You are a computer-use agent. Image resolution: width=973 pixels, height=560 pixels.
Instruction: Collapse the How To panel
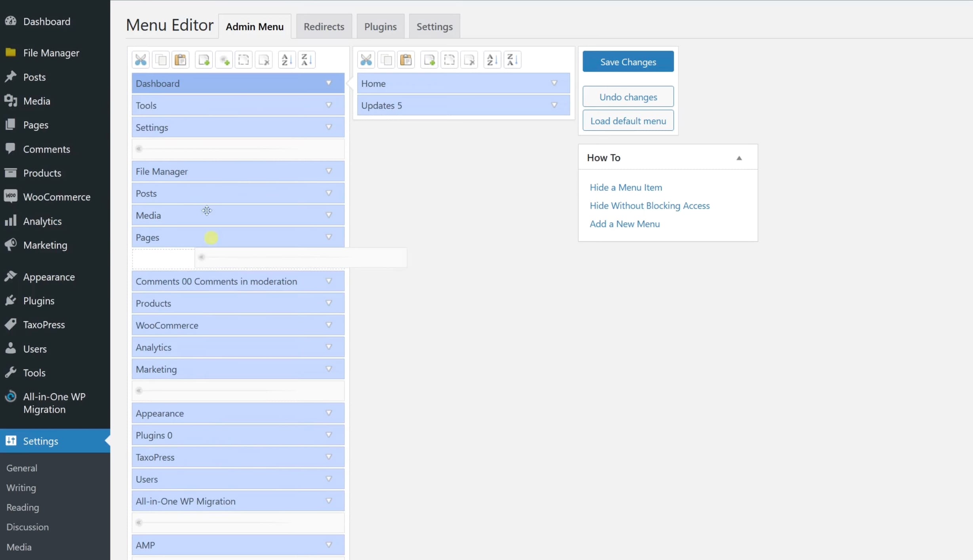739,158
